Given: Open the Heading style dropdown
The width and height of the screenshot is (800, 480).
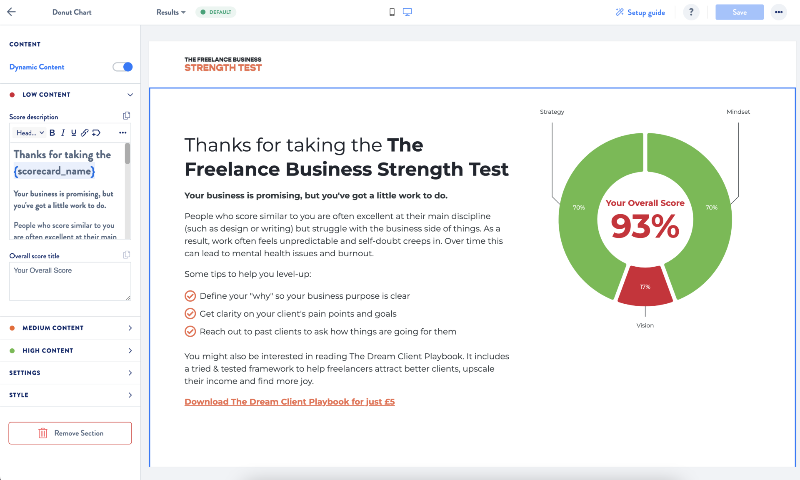Looking at the screenshot, I should pos(30,133).
